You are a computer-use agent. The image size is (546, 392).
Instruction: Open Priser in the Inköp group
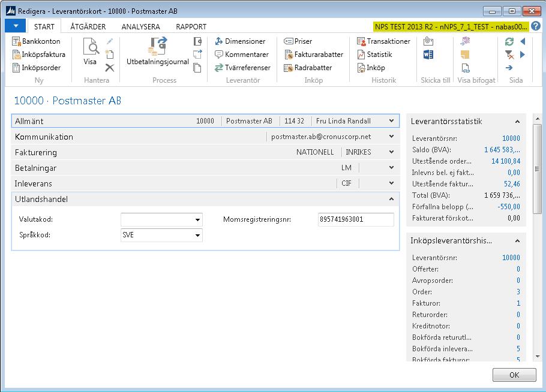298,41
